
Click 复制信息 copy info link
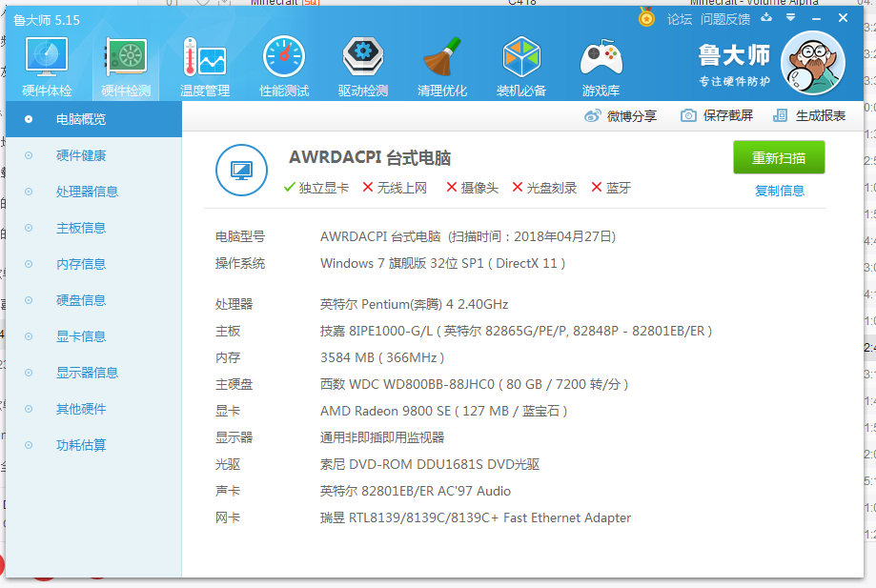[x=780, y=191]
